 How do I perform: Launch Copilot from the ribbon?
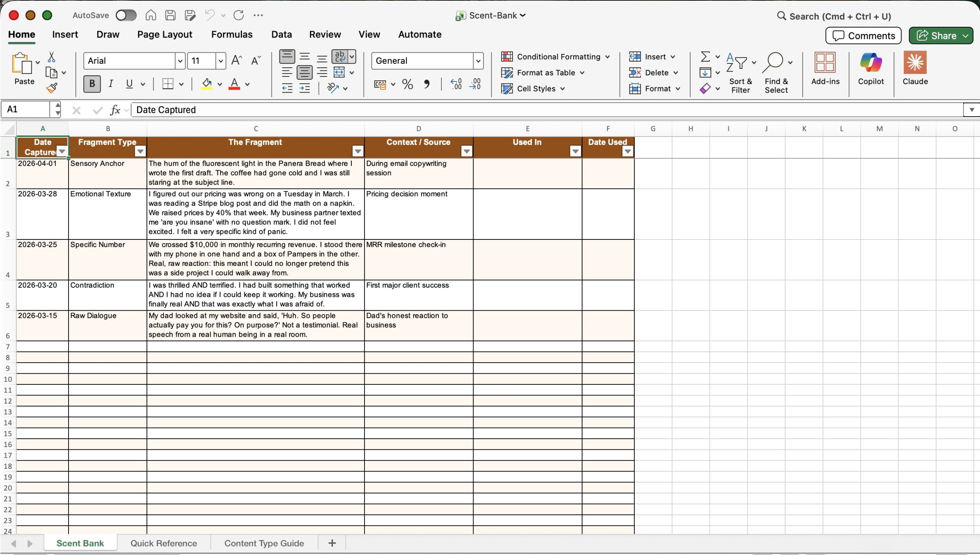pyautogui.click(x=871, y=68)
